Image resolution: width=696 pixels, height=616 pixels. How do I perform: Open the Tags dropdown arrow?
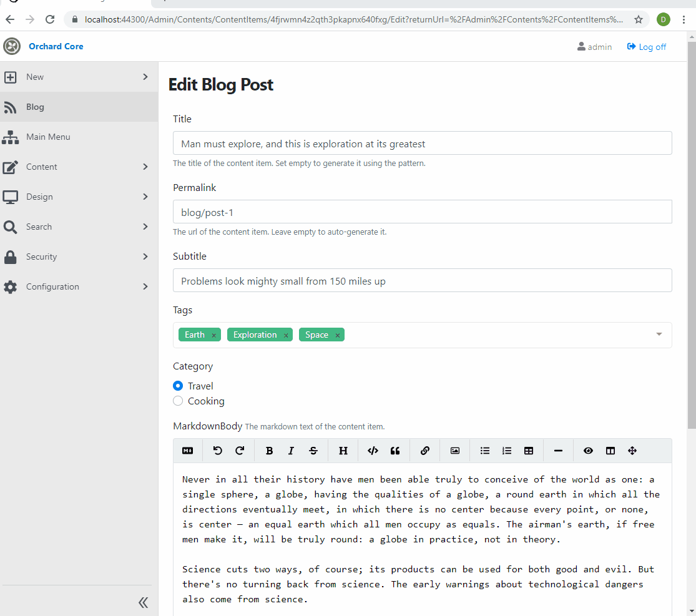tap(659, 334)
